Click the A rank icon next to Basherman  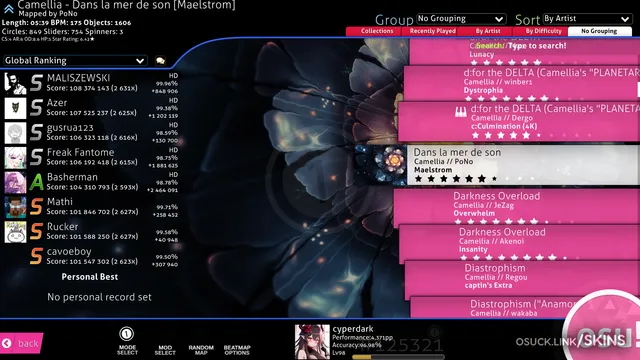36,182
